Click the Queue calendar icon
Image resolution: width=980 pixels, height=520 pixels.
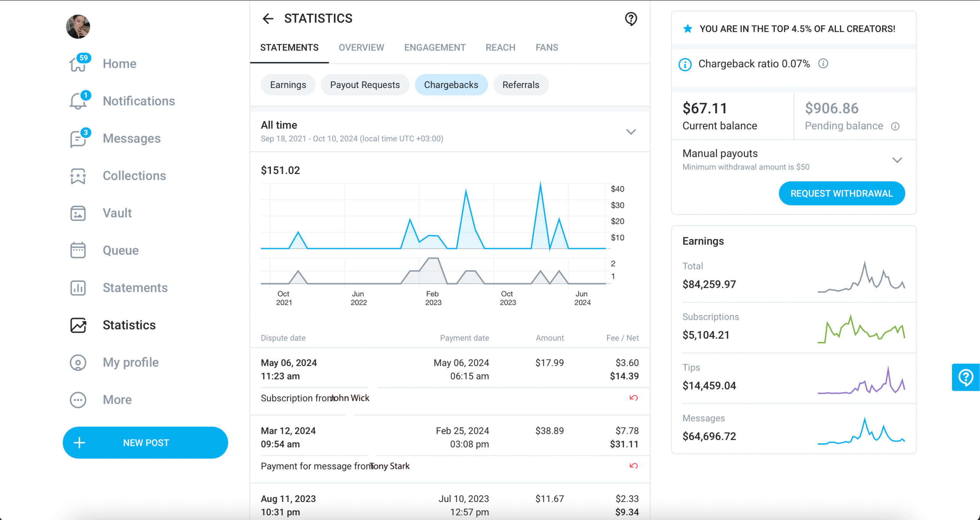pyautogui.click(x=78, y=250)
